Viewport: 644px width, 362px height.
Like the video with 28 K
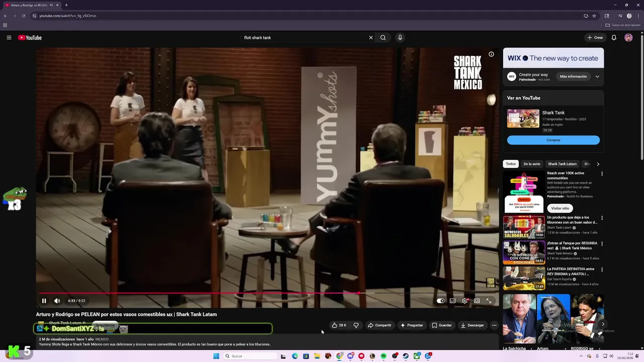(339, 325)
